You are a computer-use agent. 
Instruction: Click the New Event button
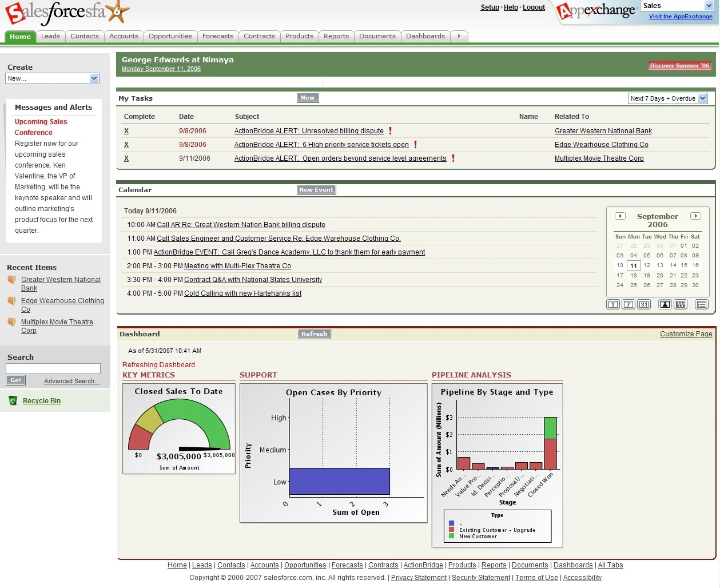point(316,190)
